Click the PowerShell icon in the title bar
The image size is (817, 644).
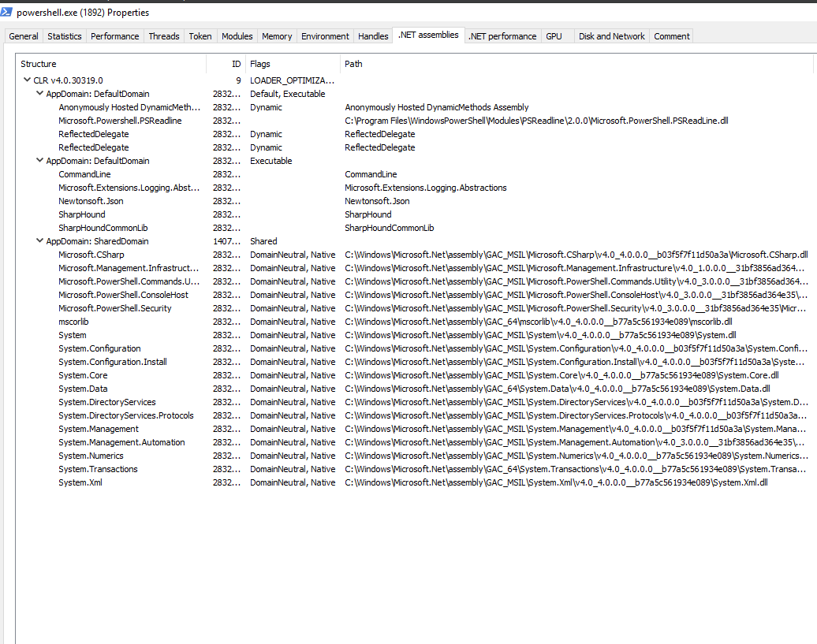pos(9,13)
